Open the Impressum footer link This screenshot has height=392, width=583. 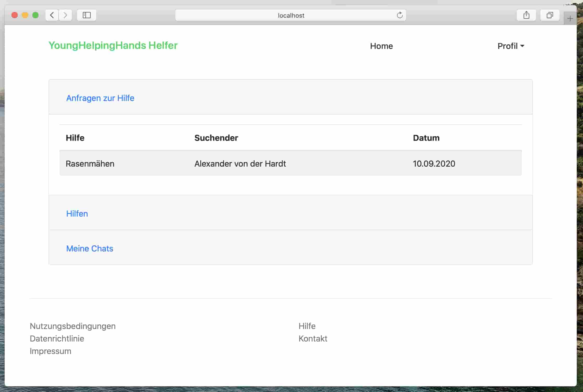pos(51,351)
